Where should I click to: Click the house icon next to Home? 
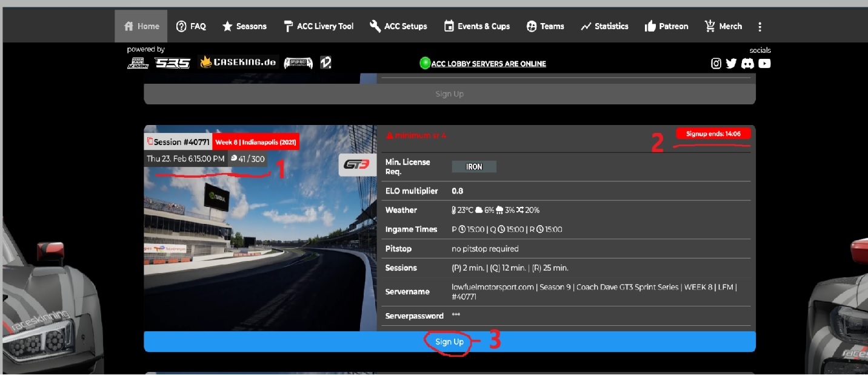[127, 25]
